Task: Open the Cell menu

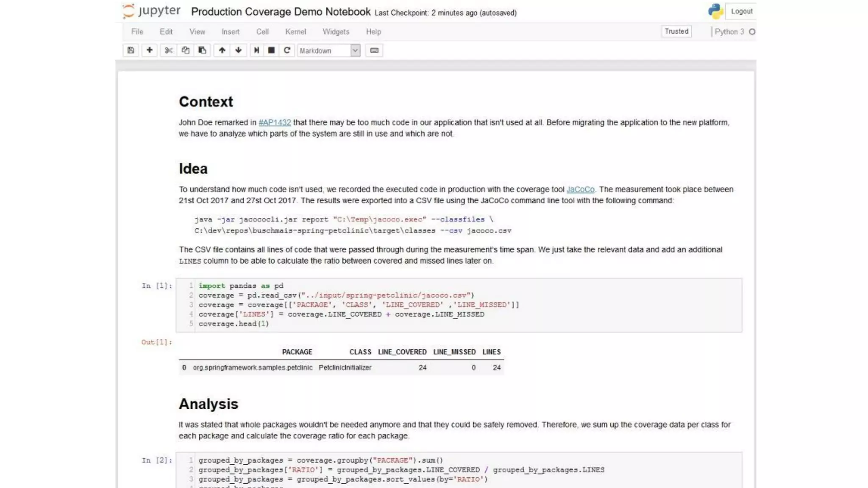Action: 262,32
